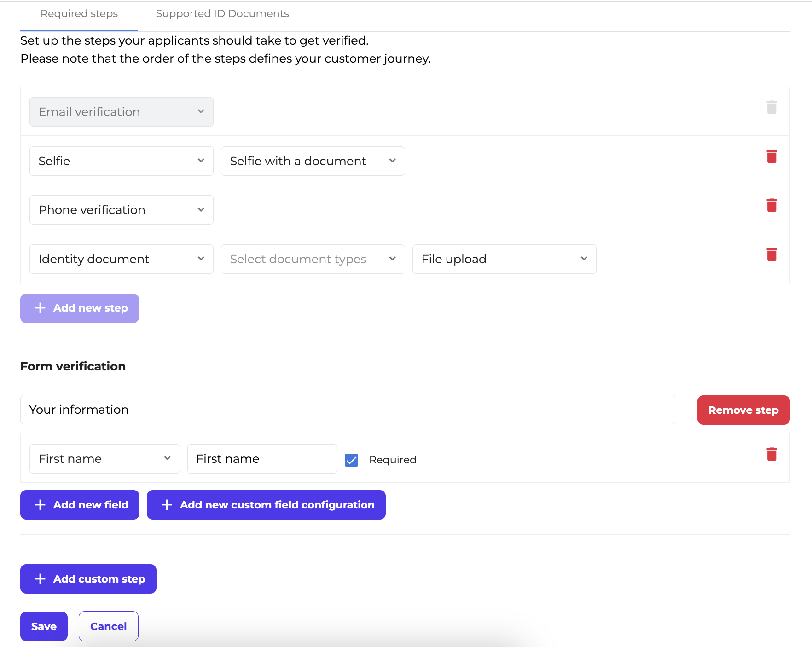The image size is (812, 647).
Task: Click plus icon on Add new field
Action: click(x=40, y=505)
